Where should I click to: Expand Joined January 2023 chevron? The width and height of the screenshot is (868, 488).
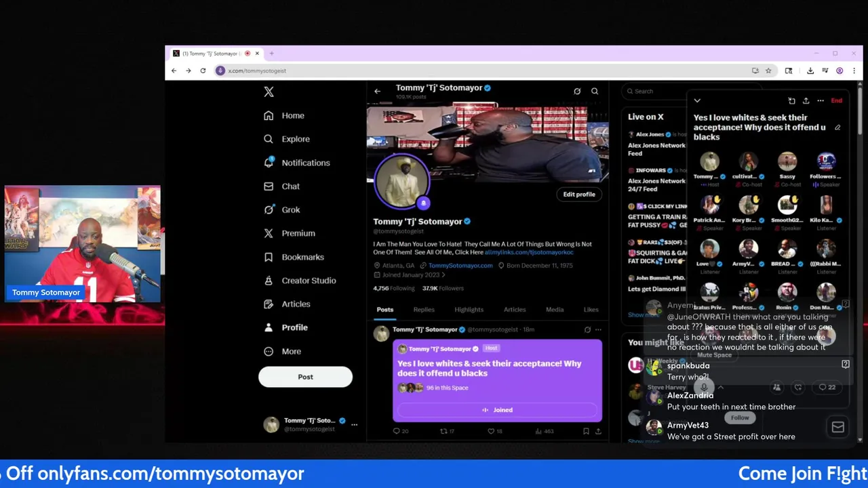[x=443, y=275]
